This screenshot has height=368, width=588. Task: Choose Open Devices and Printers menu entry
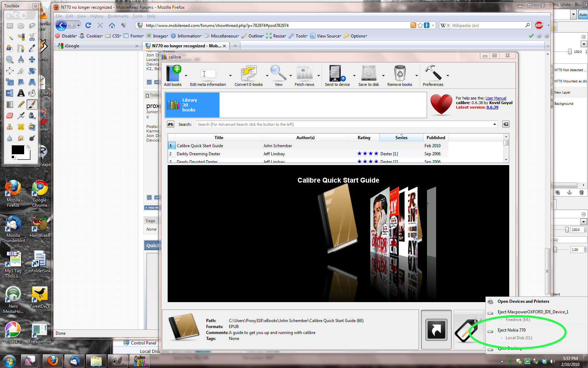523,301
